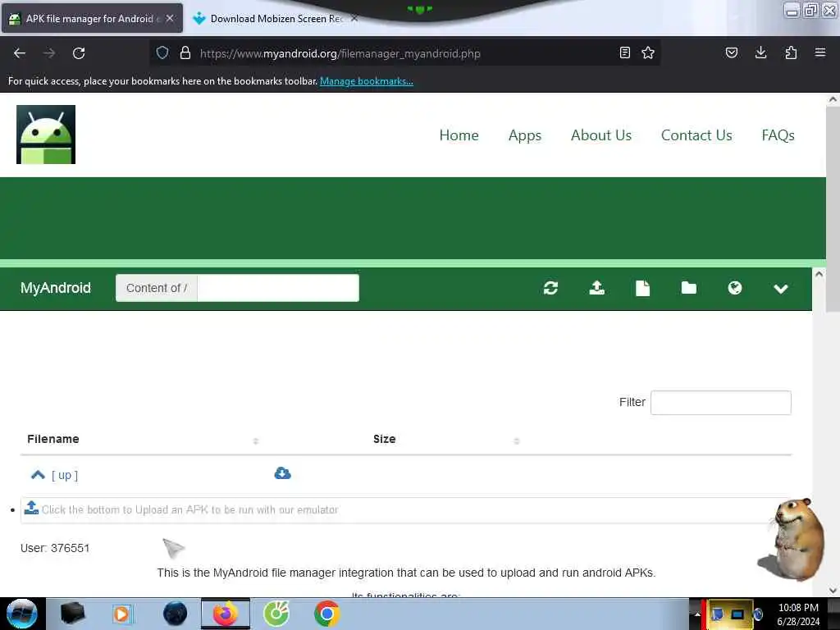Create new file with the document icon
Viewport: 840px width, 630px height.
click(x=643, y=288)
